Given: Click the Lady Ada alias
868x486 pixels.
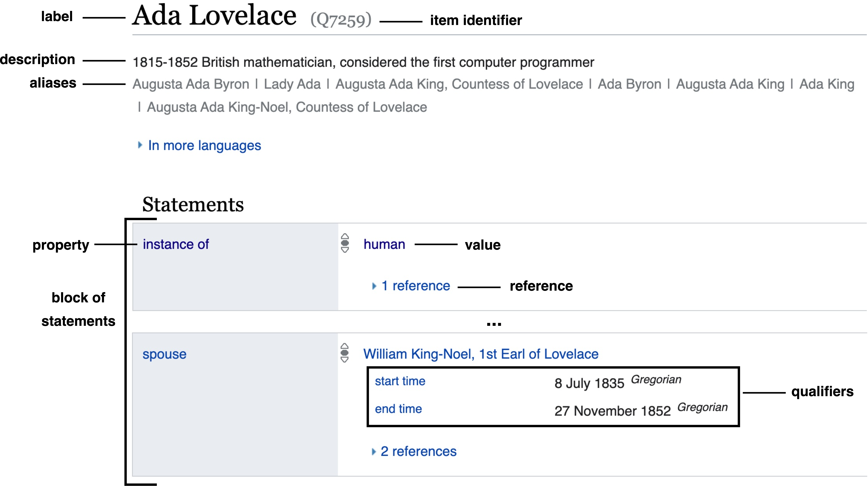Looking at the screenshot, I should tap(292, 84).
